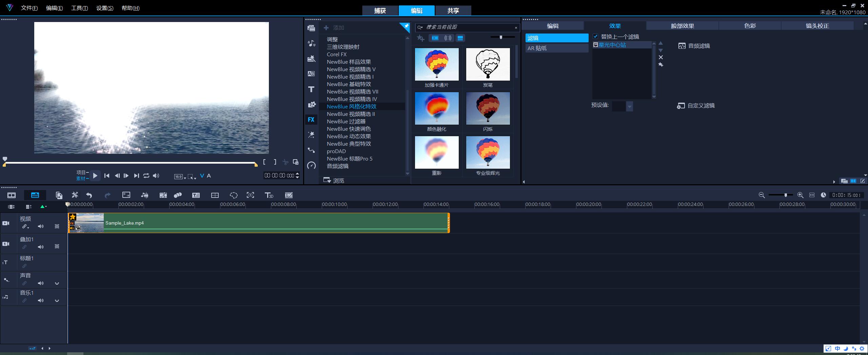Adjust the timeline zoom slider
Image resolution: width=868 pixels, height=355 pixels.
coord(785,195)
